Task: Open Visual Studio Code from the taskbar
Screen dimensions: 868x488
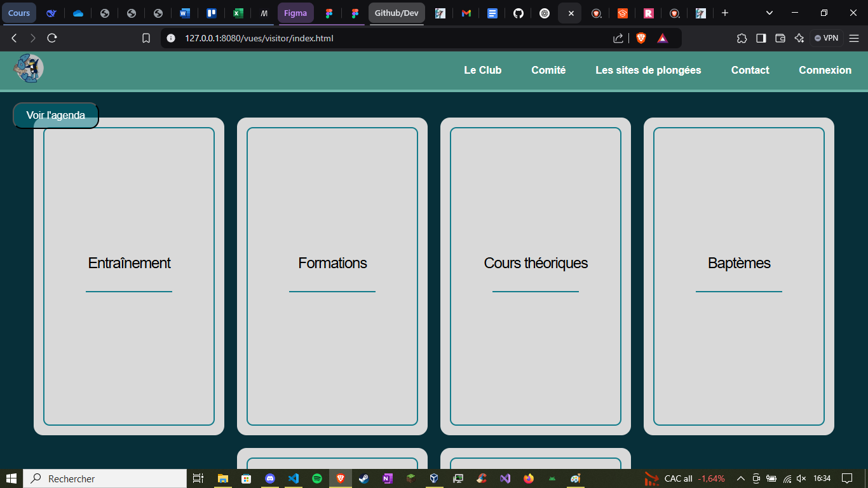Action: 294,478
